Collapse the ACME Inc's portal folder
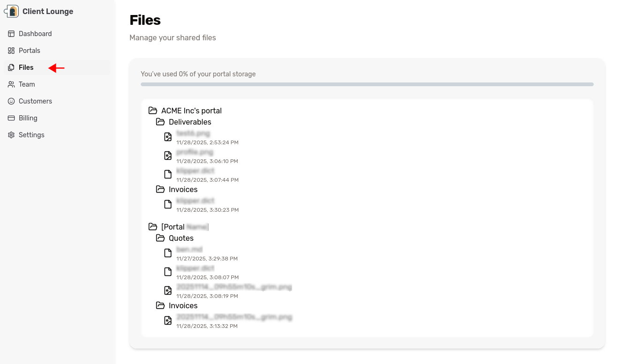 tap(153, 110)
